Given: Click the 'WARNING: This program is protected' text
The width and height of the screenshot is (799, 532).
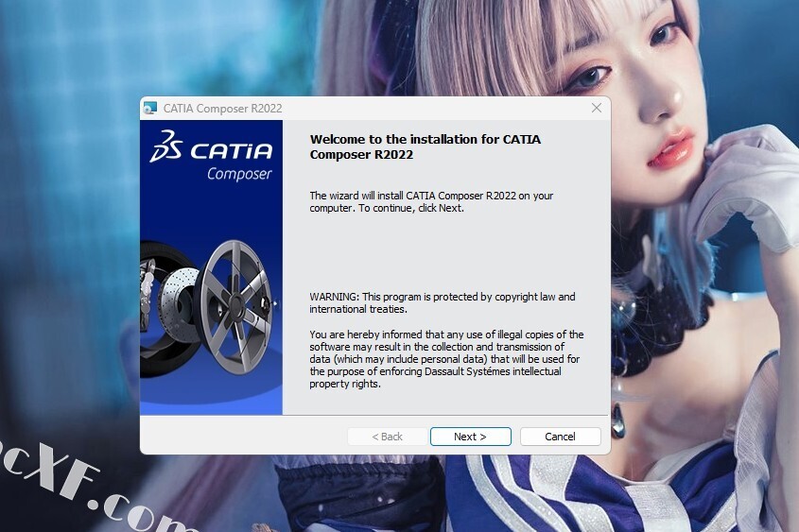Looking at the screenshot, I should point(443,303).
